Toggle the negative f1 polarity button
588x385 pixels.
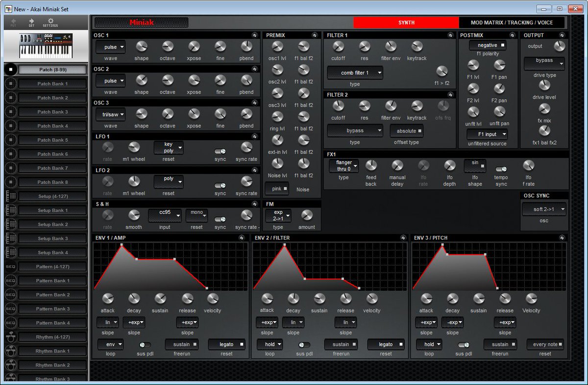point(488,45)
